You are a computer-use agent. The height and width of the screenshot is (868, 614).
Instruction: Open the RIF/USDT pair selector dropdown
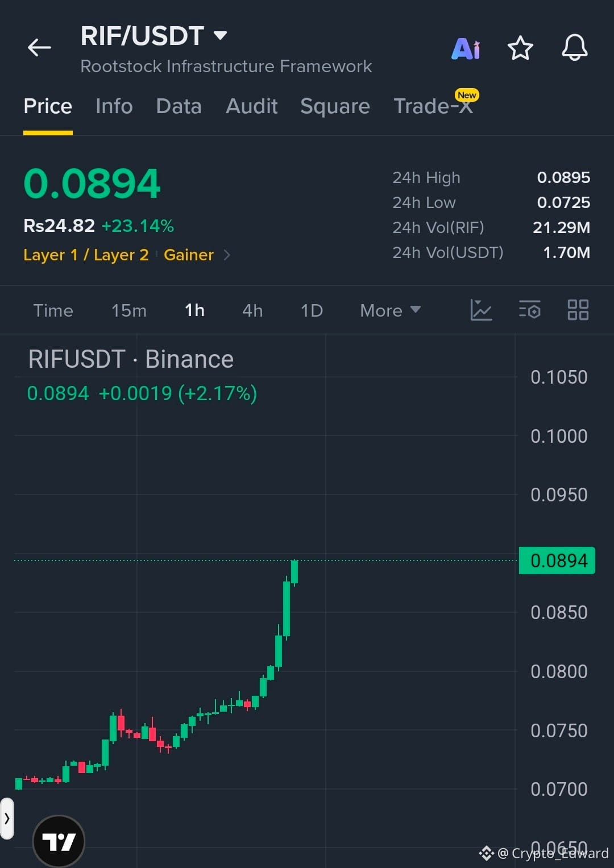(153, 36)
